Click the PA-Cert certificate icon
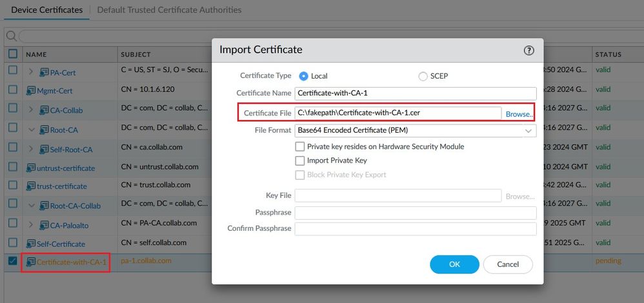 point(44,73)
